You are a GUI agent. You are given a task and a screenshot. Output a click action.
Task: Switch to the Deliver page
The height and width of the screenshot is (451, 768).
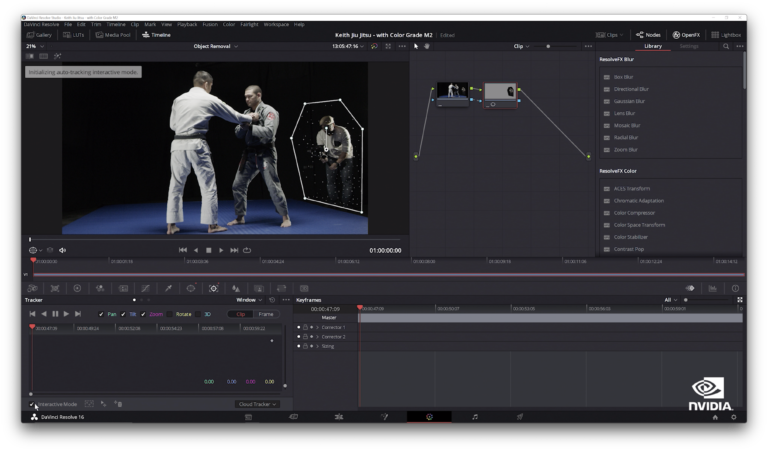click(x=519, y=417)
